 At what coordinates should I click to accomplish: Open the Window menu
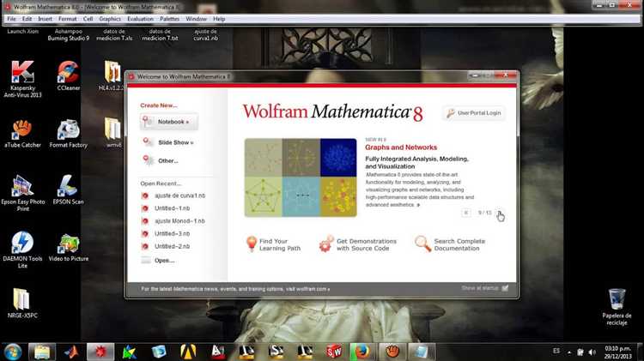197,19
